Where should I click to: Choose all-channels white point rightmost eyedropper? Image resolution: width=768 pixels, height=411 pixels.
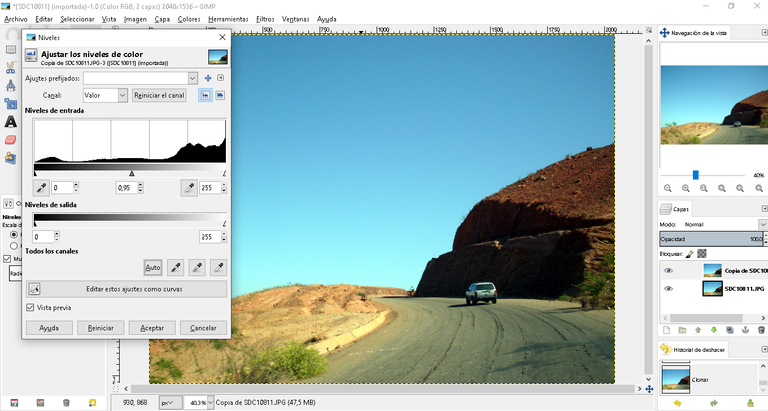click(218, 267)
